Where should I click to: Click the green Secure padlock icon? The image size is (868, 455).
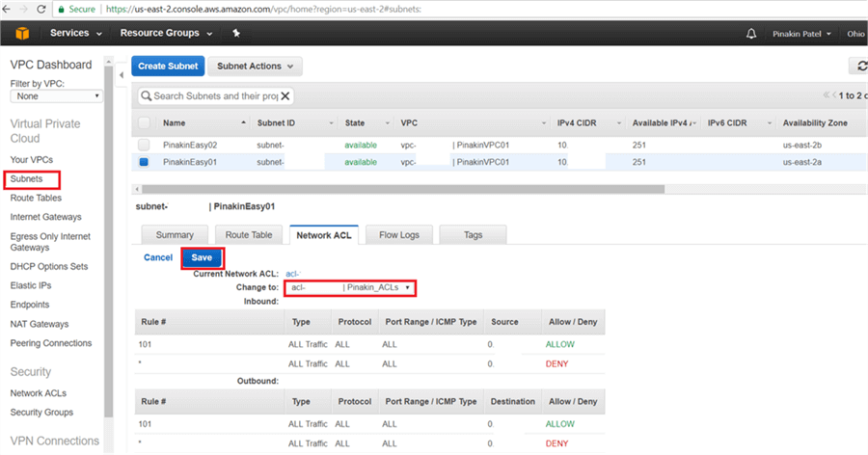click(x=62, y=10)
